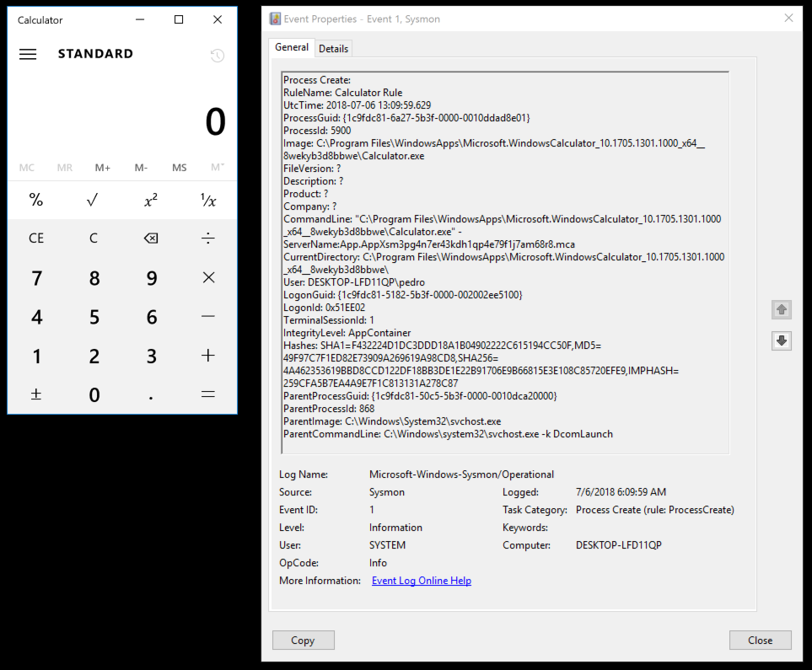Click the Calculator display showing 0
This screenshot has height=670, width=812.
click(x=215, y=122)
